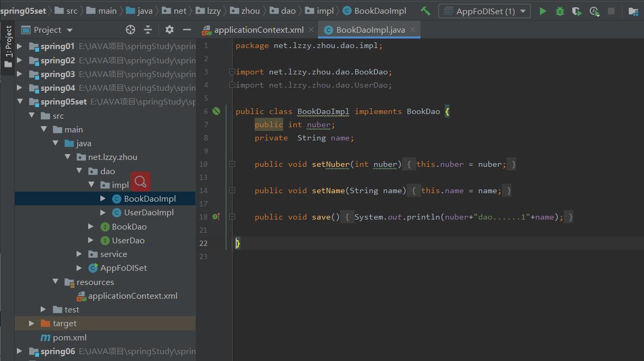Image resolution: width=644 pixels, height=361 pixels.
Task: Click the 'main' breadcrumb in navigation bar
Action: click(x=107, y=11)
